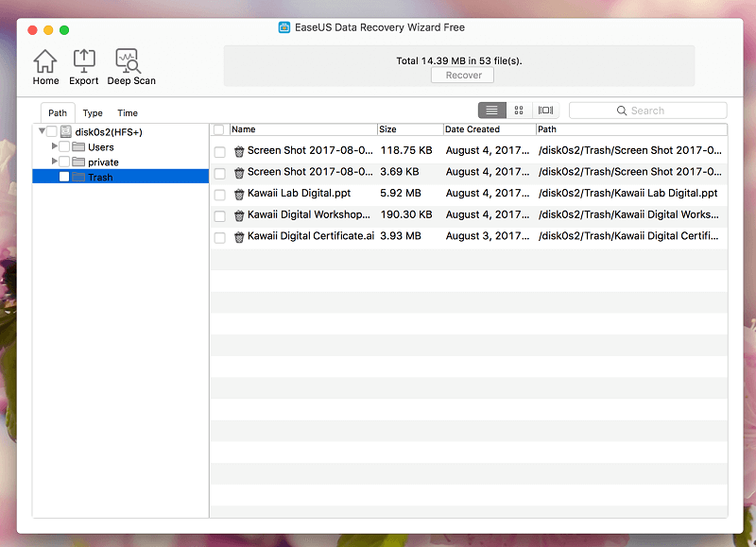This screenshot has width=756, height=547.
Task: Select the Kawaii Lab Digital.ppt file name
Action: 299,194
